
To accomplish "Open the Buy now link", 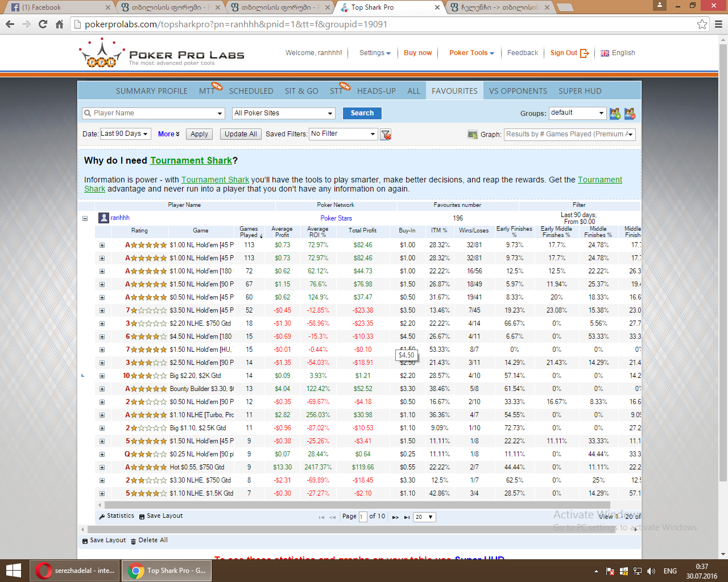I will [418, 53].
